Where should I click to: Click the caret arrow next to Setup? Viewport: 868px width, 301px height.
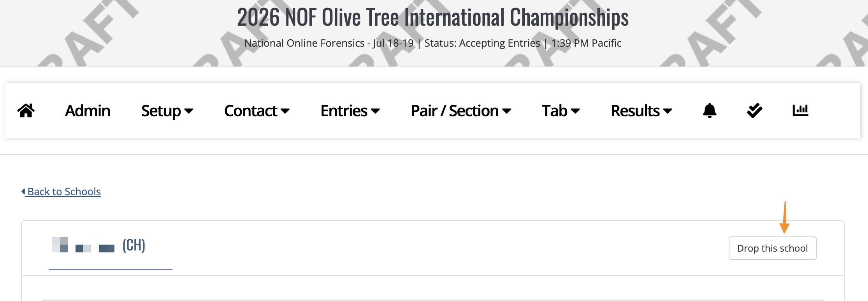coord(189,111)
